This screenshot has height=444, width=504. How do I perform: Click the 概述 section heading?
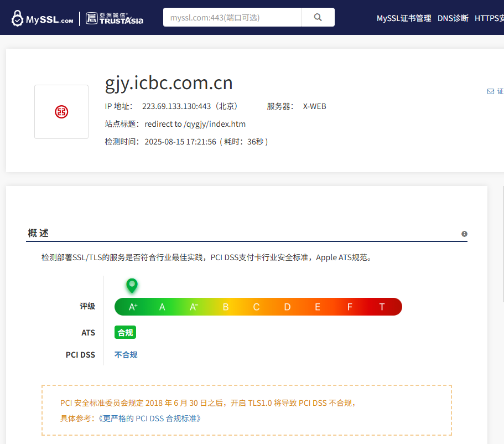click(38, 233)
